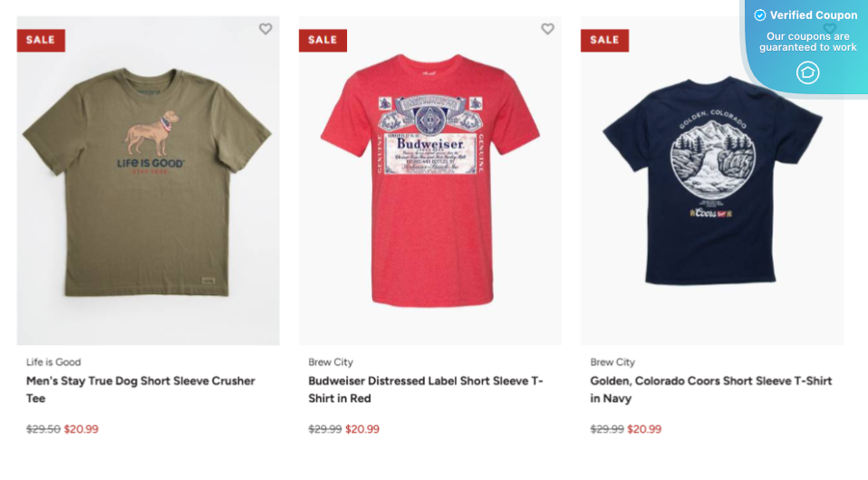Image resolution: width=868 pixels, height=480 pixels.
Task: Click the checkmark badge beside Verified Coupon
Action: (760, 15)
